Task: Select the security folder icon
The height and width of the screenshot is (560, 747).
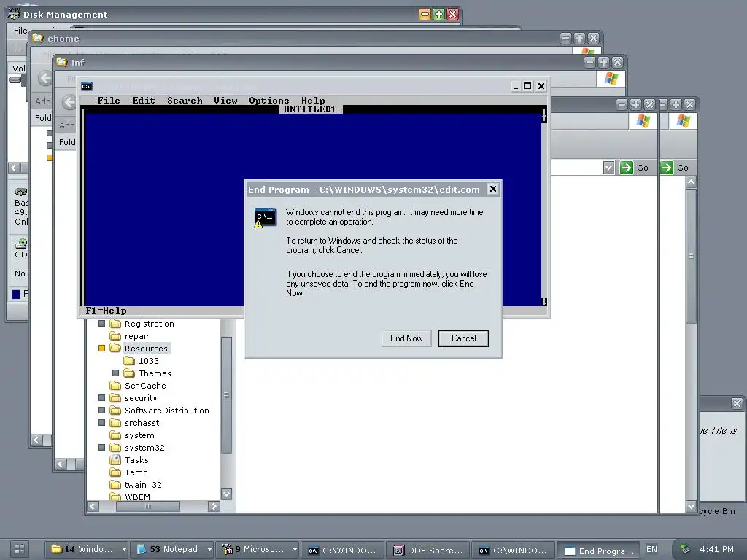Action: [115, 398]
